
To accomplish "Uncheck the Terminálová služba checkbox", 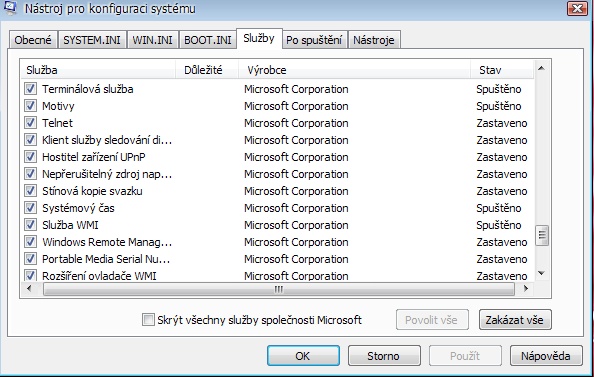I will [x=30, y=89].
